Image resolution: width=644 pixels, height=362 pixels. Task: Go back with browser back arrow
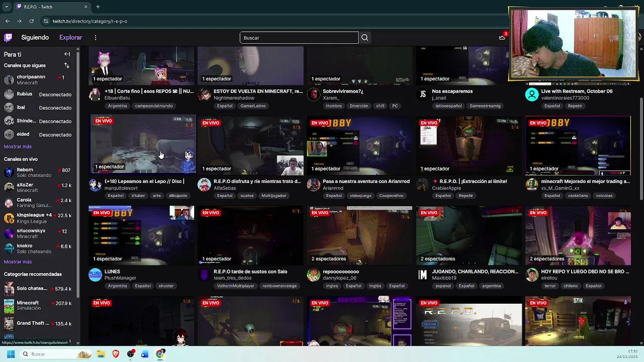[x=7, y=21]
